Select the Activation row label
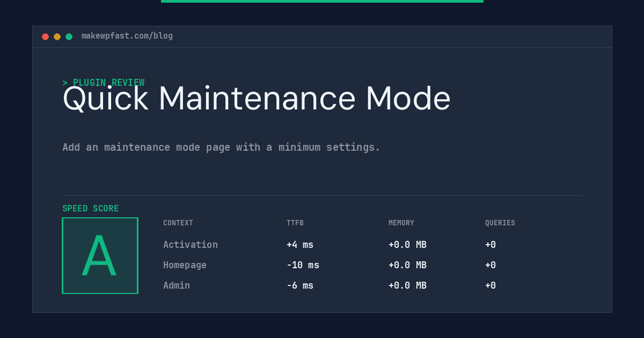The height and width of the screenshot is (338, 644). point(191,245)
